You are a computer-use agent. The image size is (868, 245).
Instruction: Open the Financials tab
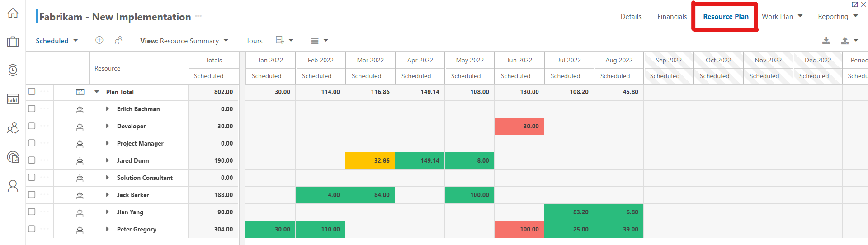[x=672, y=17]
